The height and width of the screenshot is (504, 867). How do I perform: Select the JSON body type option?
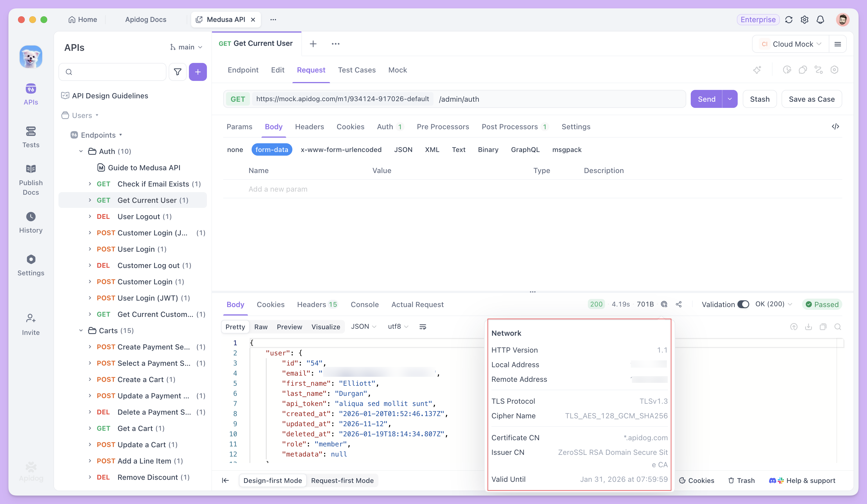click(x=403, y=149)
